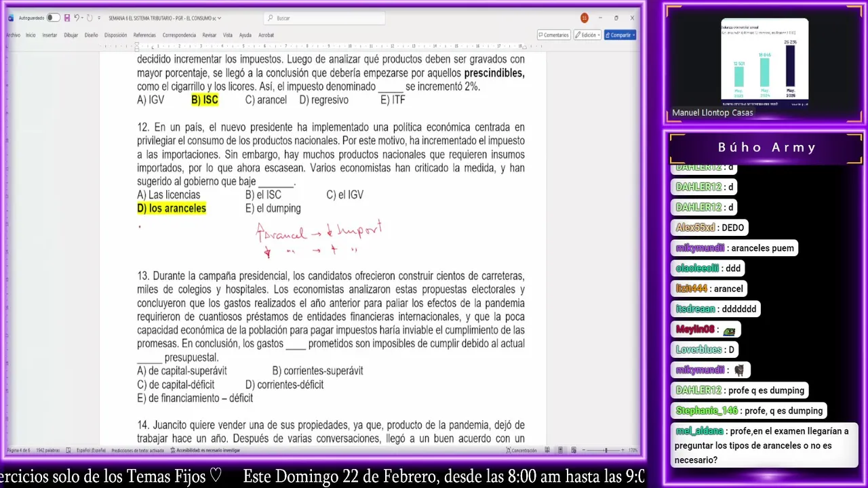Click option 'A) Las licencias'
868x488 pixels.
pyautogui.click(x=169, y=195)
